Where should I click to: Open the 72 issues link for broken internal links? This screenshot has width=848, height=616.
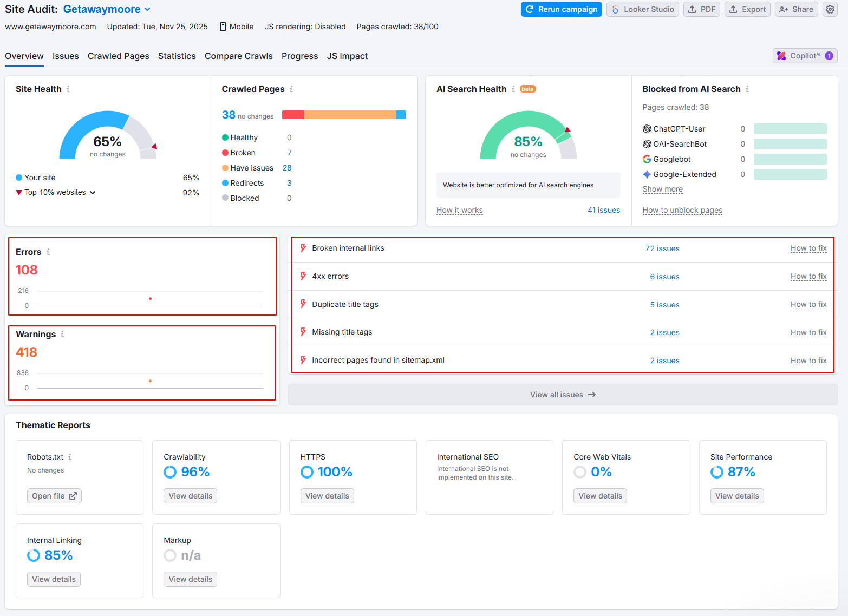pos(662,248)
